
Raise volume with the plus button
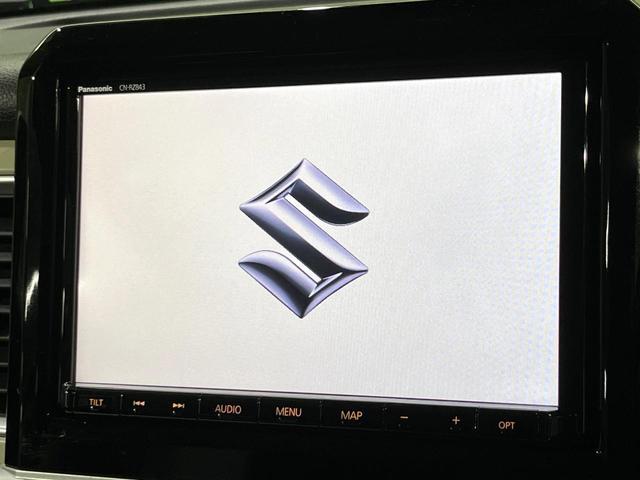pyautogui.click(x=455, y=420)
